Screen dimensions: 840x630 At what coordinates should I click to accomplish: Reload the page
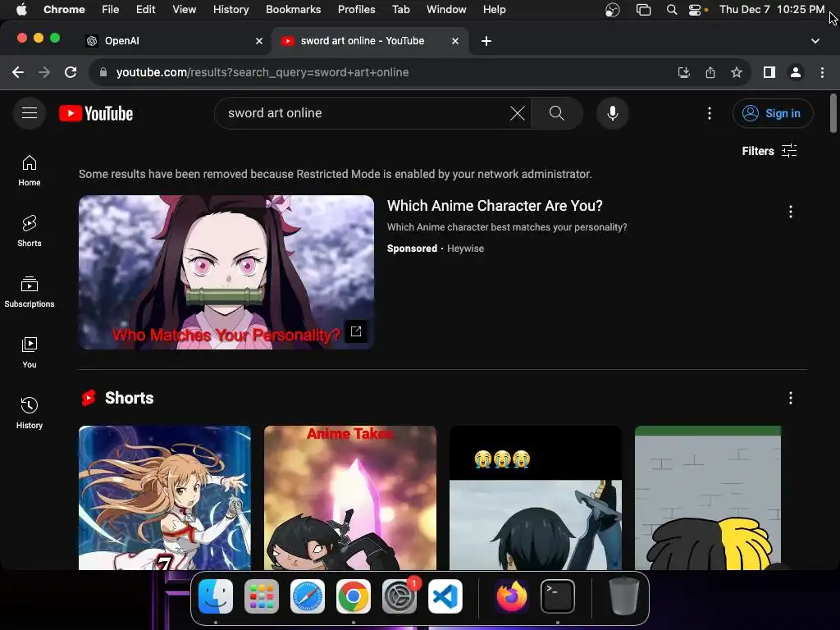pos(71,72)
